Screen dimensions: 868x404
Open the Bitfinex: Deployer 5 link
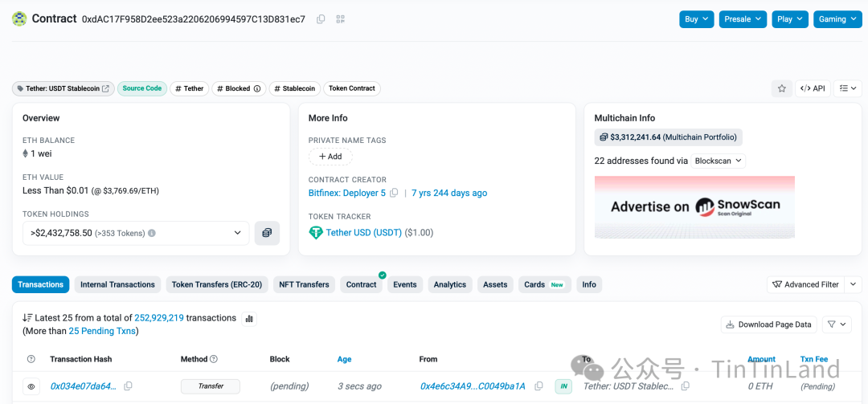(347, 193)
